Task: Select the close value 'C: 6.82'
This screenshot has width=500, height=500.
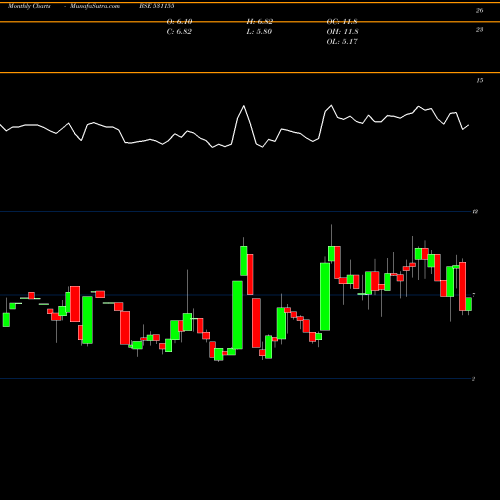Action: coord(179,32)
